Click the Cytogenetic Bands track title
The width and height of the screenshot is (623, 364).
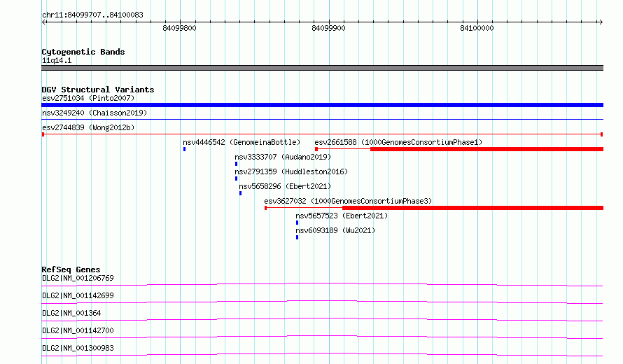pos(83,52)
